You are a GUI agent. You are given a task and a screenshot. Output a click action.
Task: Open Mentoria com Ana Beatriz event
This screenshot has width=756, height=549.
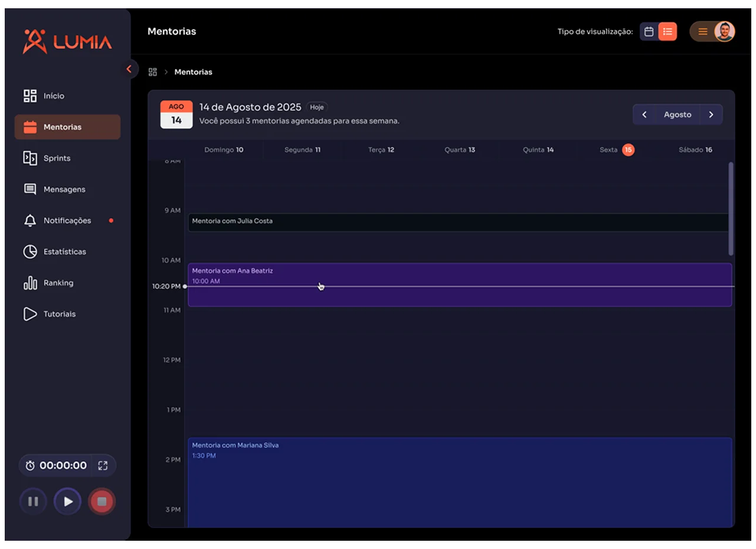point(459,285)
